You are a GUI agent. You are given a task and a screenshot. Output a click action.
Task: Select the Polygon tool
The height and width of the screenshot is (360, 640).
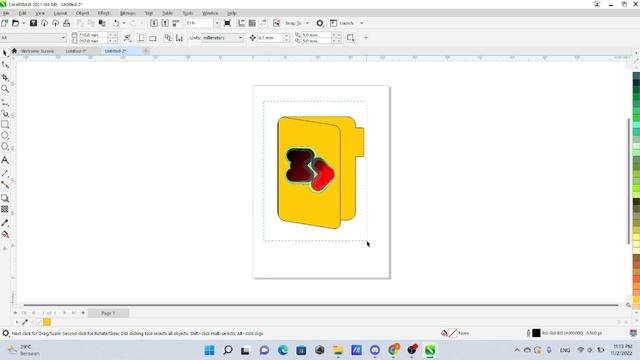point(5,146)
